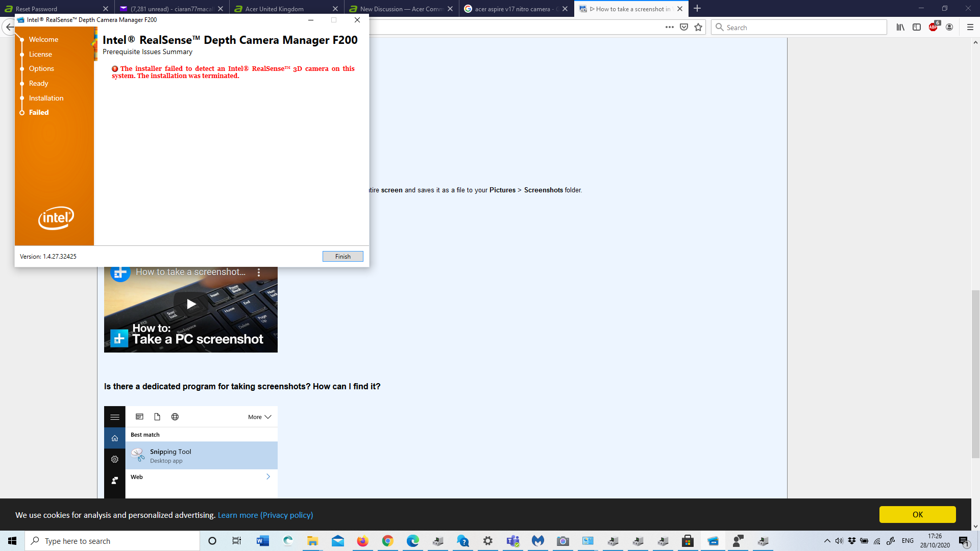The width and height of the screenshot is (980, 551).
Task: Open Microsoft Store on the taskbar
Action: coord(688,541)
